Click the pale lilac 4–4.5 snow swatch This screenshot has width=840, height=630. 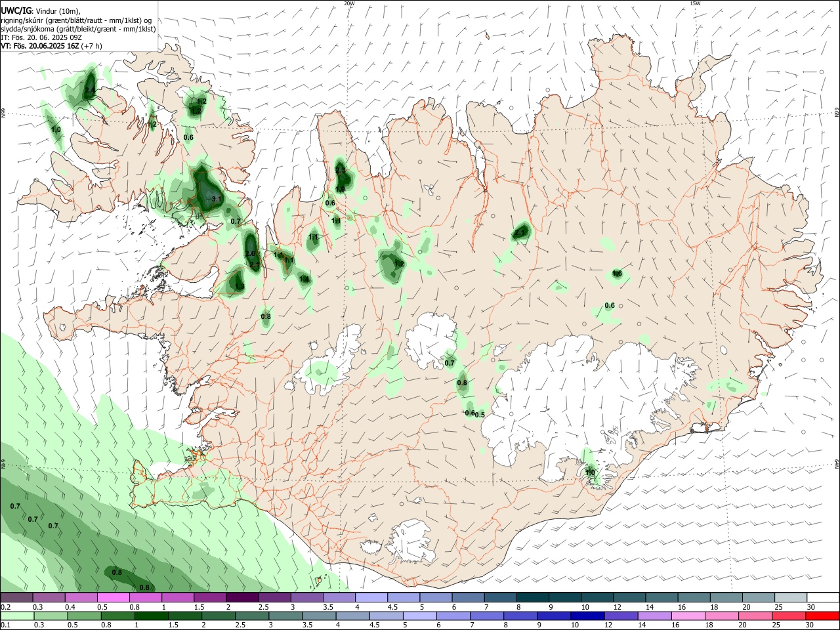tap(371, 597)
